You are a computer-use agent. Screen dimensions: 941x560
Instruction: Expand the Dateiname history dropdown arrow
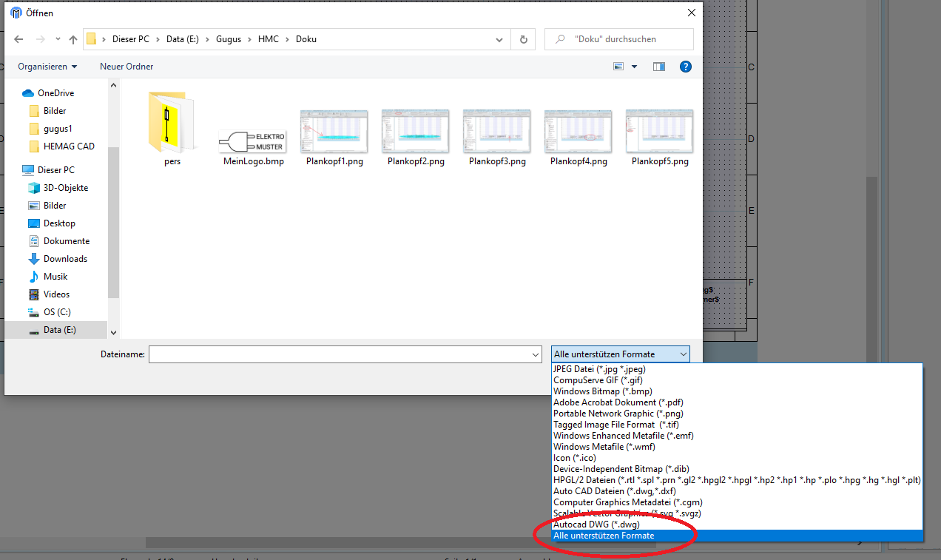[536, 355]
